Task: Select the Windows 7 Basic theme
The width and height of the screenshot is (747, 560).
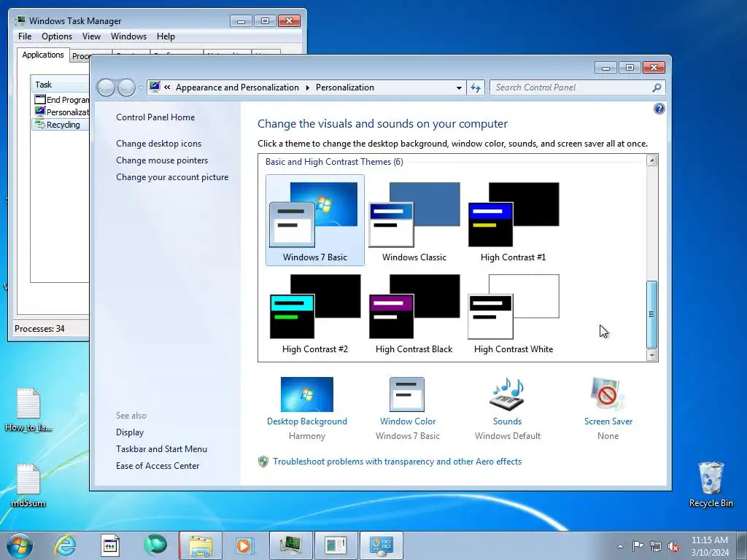Action: click(315, 220)
